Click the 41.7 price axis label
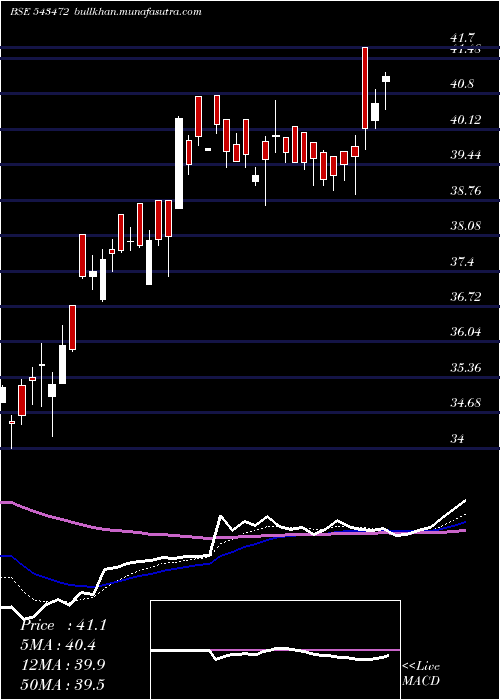Image resolution: width=500 pixels, height=700 pixels. click(463, 39)
